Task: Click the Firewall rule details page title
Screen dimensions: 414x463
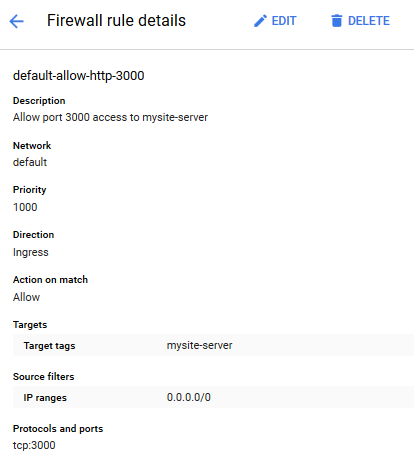Action: click(116, 21)
